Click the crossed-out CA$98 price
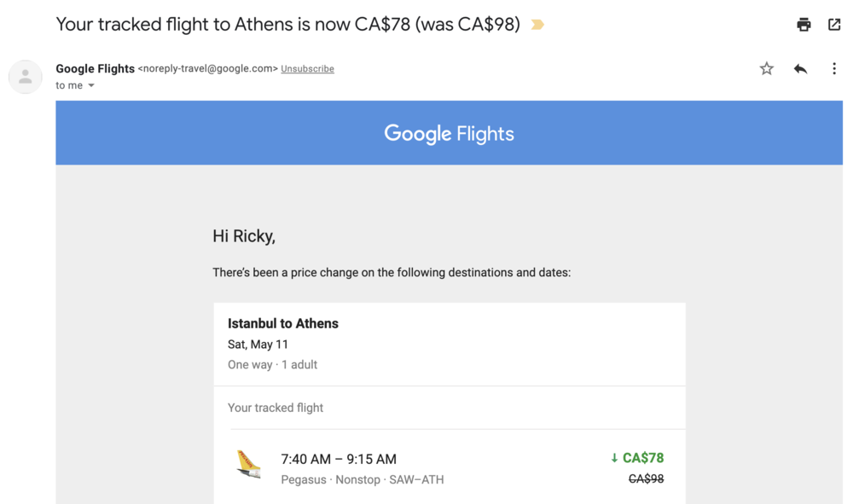853x504 pixels. click(x=646, y=479)
